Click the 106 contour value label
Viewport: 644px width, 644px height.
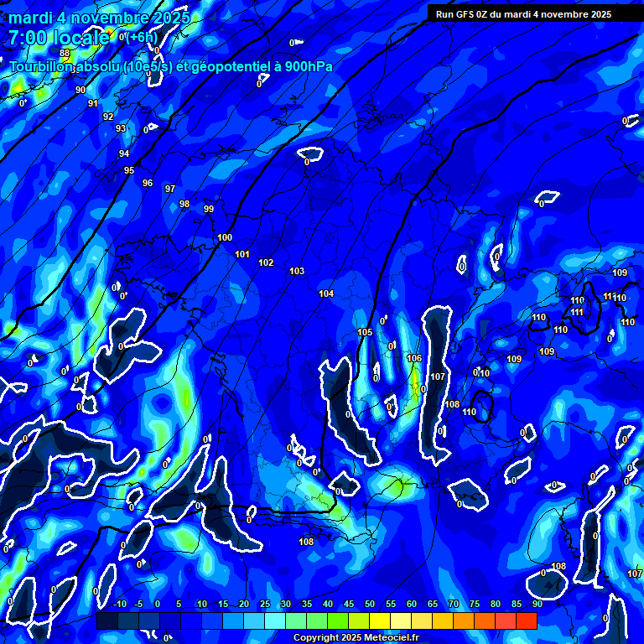[x=414, y=359]
